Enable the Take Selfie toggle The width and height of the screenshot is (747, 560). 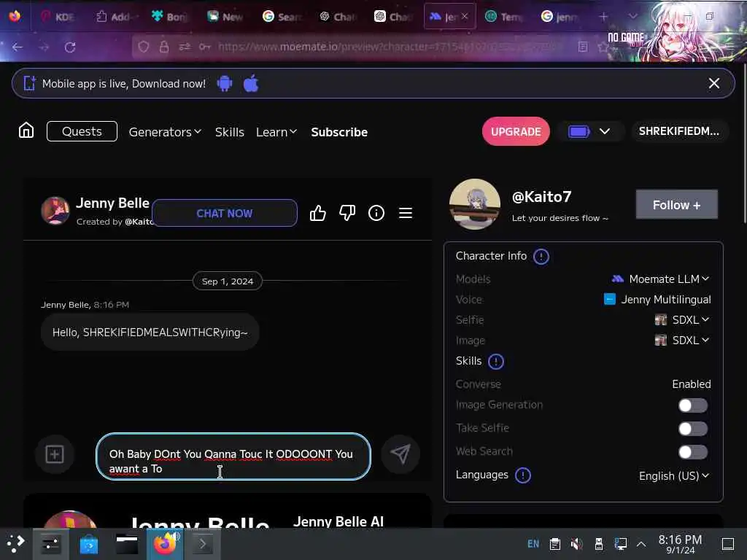693,429
